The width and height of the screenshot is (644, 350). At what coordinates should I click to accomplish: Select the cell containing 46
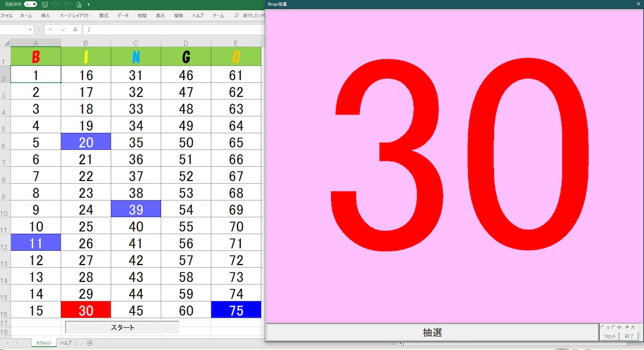186,74
